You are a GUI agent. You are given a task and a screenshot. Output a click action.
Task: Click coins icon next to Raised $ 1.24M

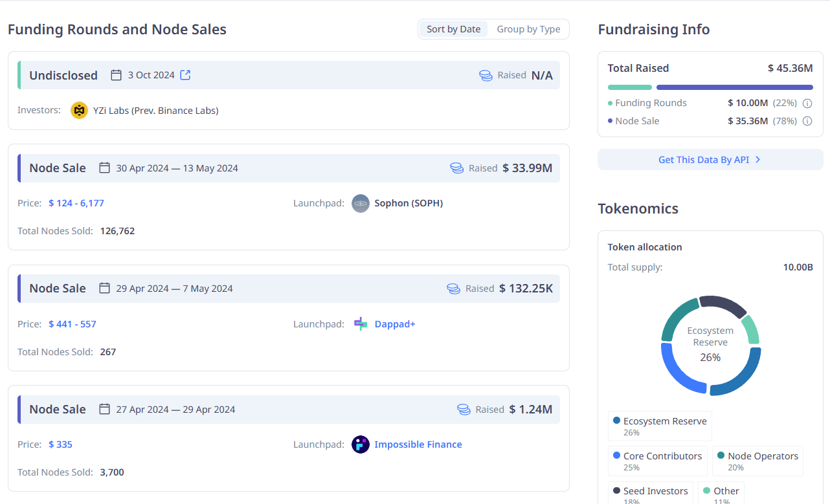[464, 410]
